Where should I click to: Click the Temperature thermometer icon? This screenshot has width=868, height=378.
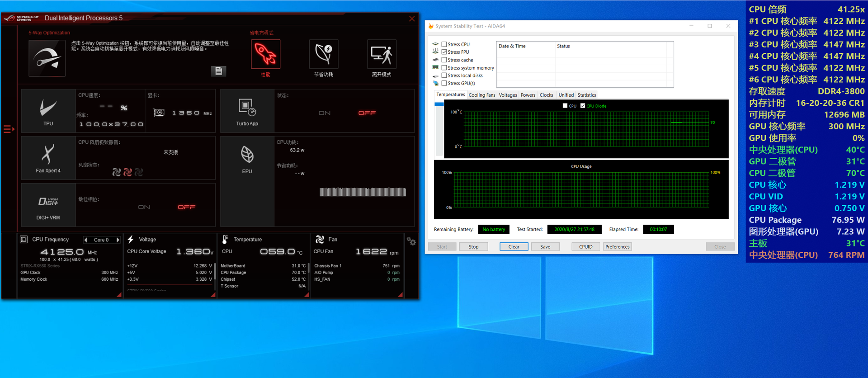pyautogui.click(x=225, y=239)
